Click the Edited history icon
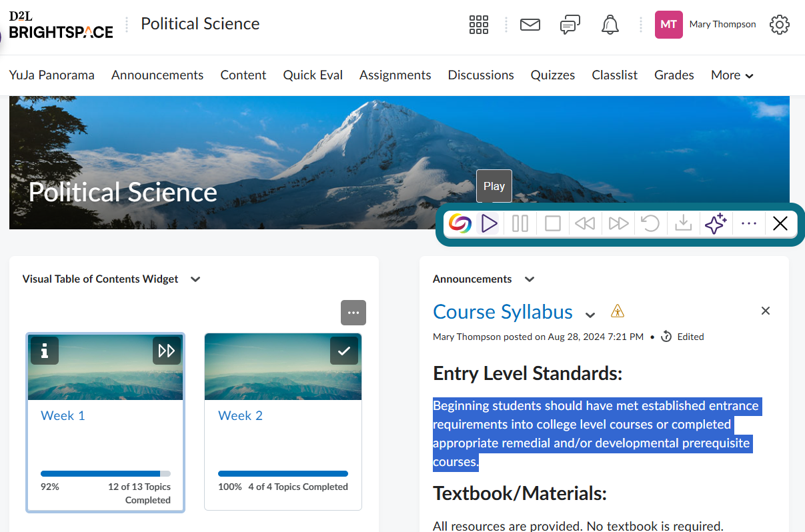The height and width of the screenshot is (532, 805). coord(666,337)
